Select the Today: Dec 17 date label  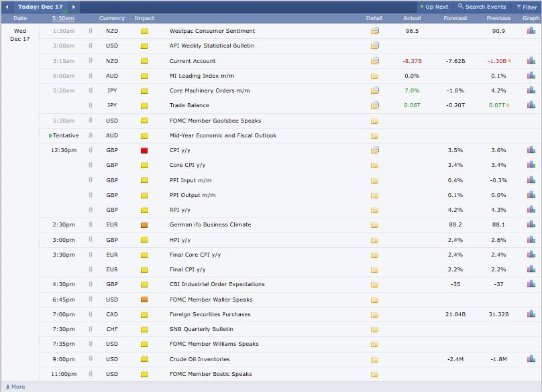[x=40, y=7]
